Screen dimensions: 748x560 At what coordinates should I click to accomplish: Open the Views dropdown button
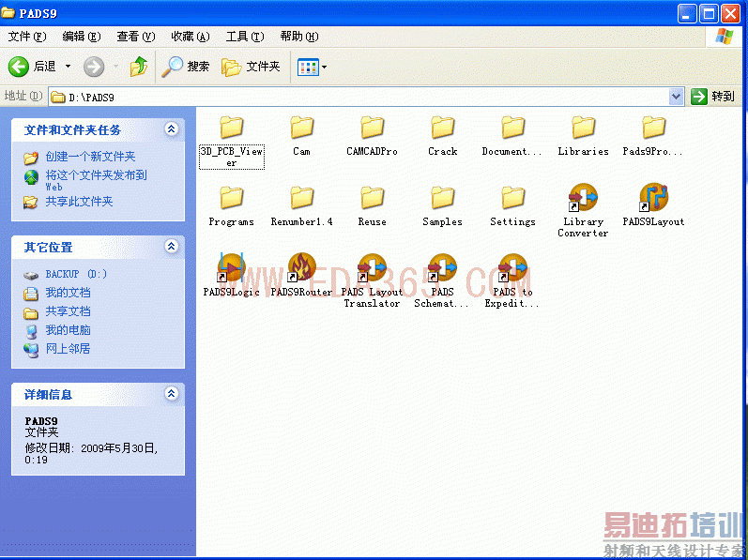pos(312,68)
